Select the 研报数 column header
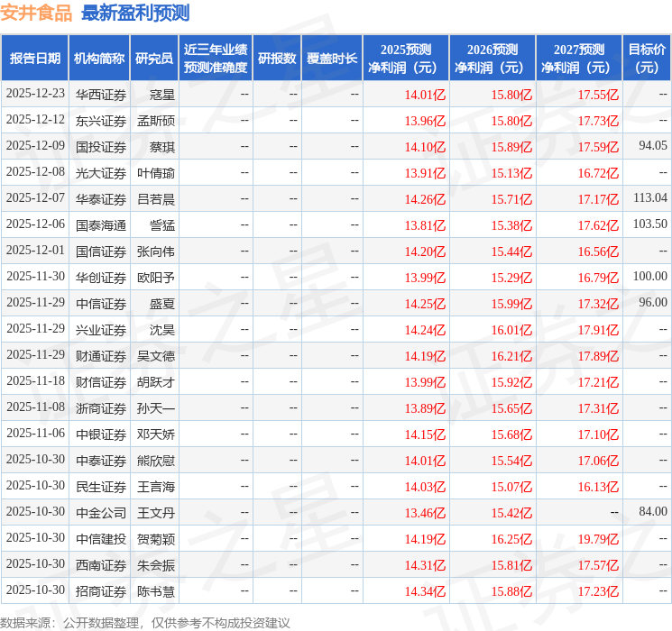This screenshot has width=672, height=631. [276, 59]
